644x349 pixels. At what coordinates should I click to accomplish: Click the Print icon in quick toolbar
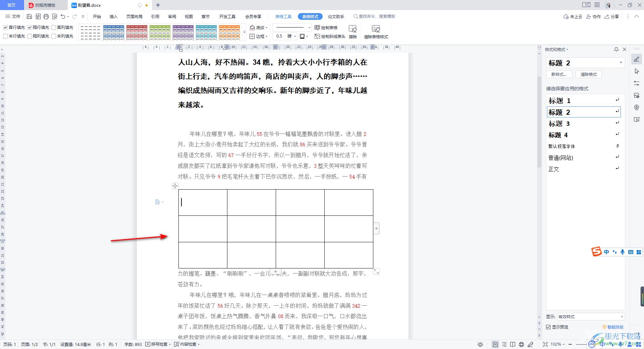click(46, 16)
